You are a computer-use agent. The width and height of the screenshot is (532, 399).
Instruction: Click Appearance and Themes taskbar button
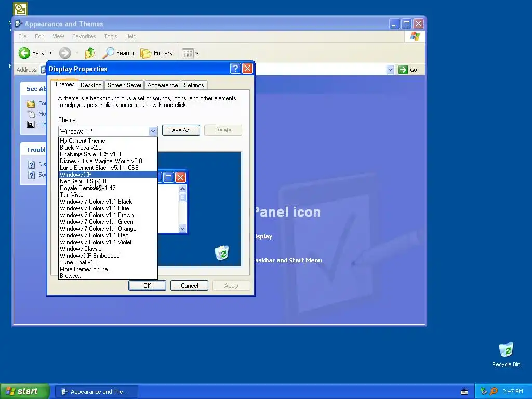[97, 392]
